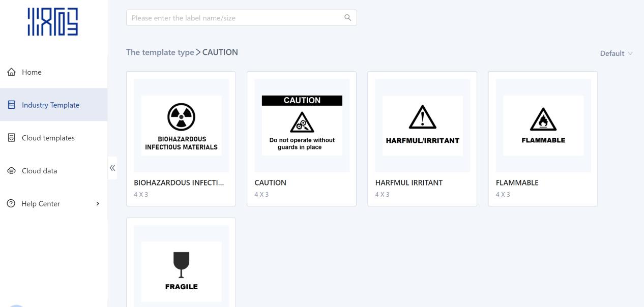644x307 pixels.
Task: Click the CAUTION card title
Action: (270, 183)
